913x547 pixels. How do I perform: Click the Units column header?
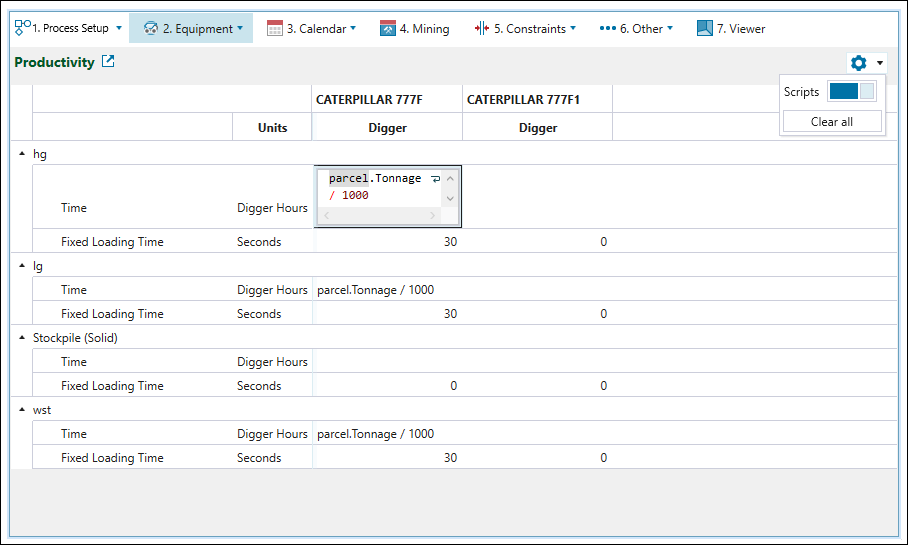pos(272,128)
